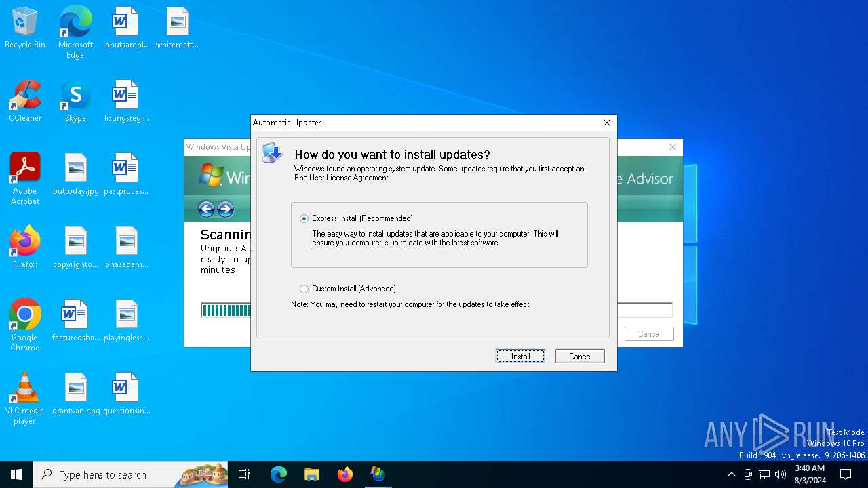Select pastproces... Word document icon
The image size is (868, 488).
tap(126, 175)
